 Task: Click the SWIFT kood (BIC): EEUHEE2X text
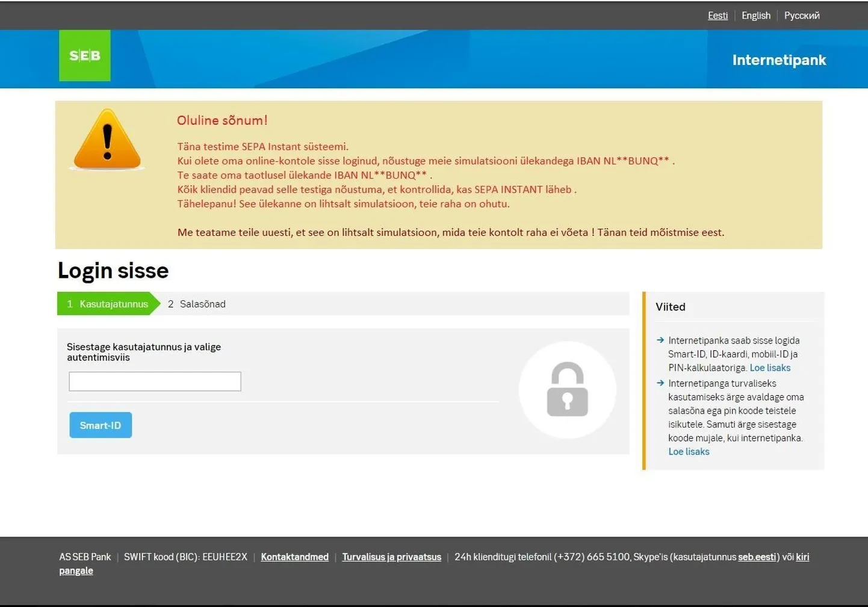(185, 557)
